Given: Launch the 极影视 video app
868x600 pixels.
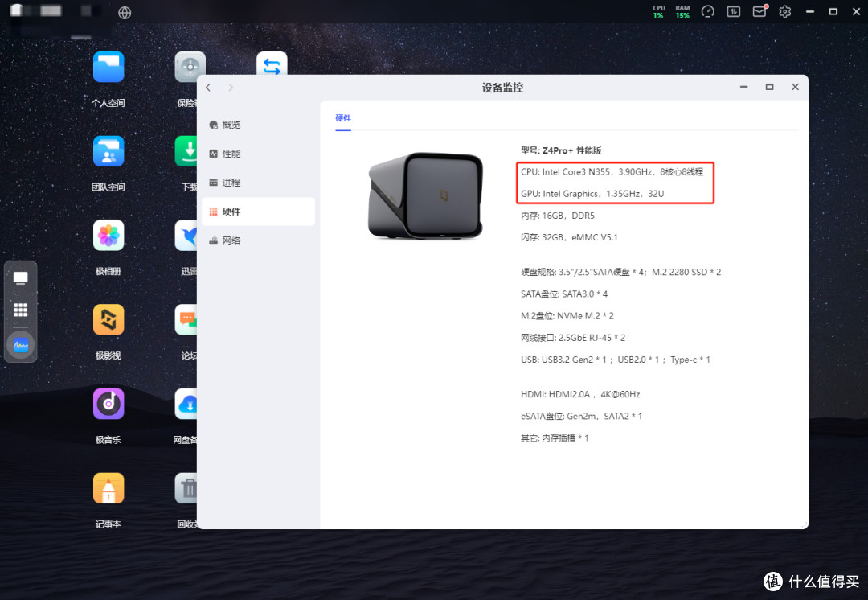Looking at the screenshot, I should 108,319.
